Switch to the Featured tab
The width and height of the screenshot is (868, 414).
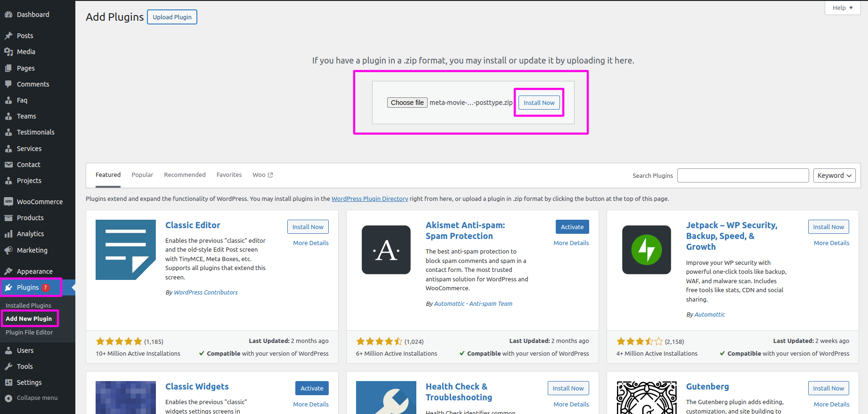(x=108, y=175)
